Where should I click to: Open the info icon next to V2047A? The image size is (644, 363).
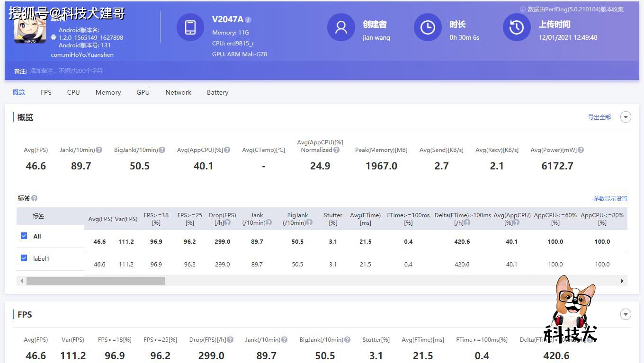248,20
